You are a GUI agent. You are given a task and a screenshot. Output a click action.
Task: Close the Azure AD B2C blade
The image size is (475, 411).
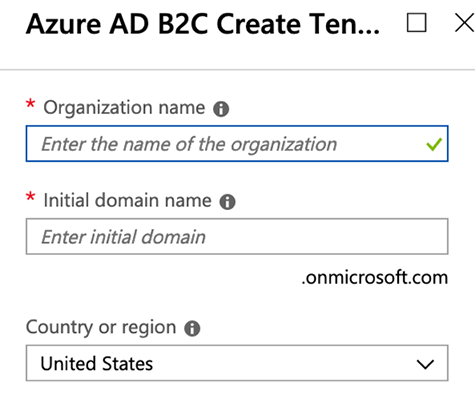[465, 23]
